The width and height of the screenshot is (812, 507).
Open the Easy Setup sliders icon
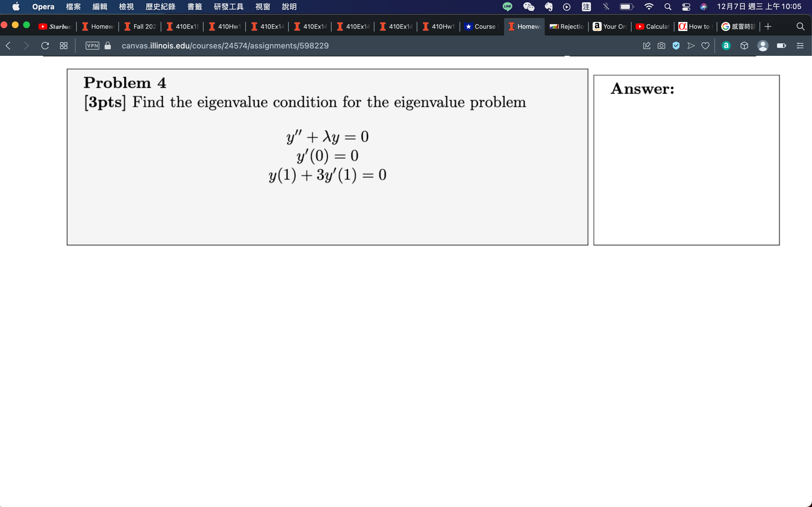[800, 46]
